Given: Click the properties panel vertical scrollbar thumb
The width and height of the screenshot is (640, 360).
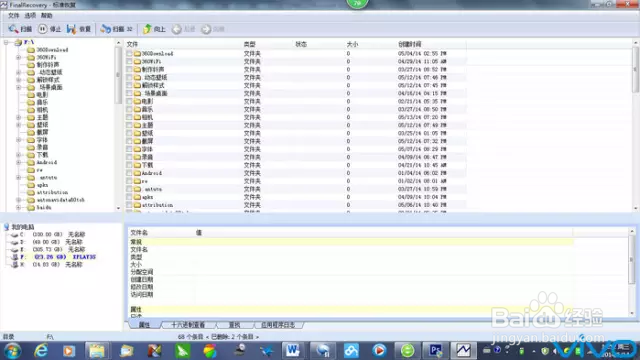Looking at the screenshot, I should [632, 260].
